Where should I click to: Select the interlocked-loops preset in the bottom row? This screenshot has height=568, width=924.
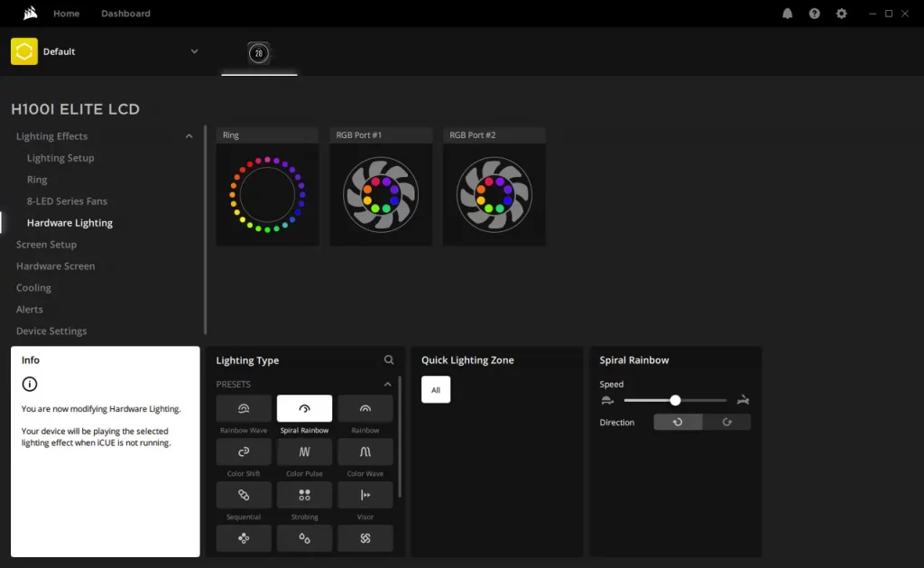365,538
